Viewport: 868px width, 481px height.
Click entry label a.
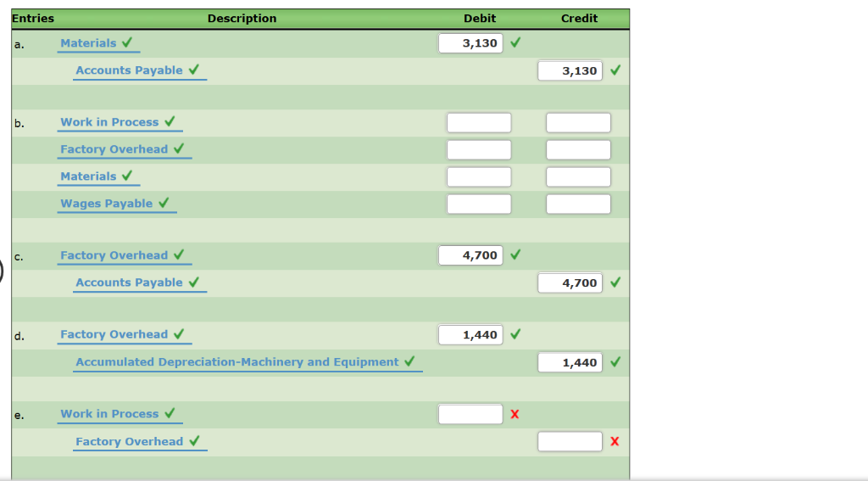tap(19, 44)
